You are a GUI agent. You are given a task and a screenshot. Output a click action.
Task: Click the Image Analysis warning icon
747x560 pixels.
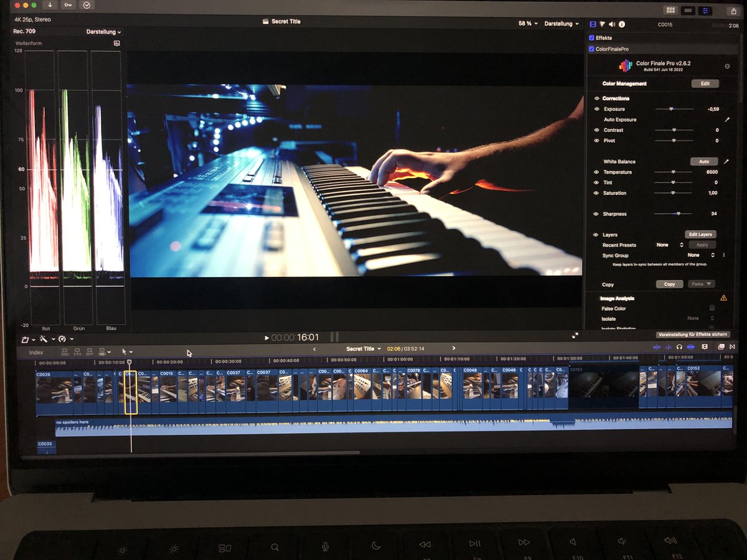(723, 298)
